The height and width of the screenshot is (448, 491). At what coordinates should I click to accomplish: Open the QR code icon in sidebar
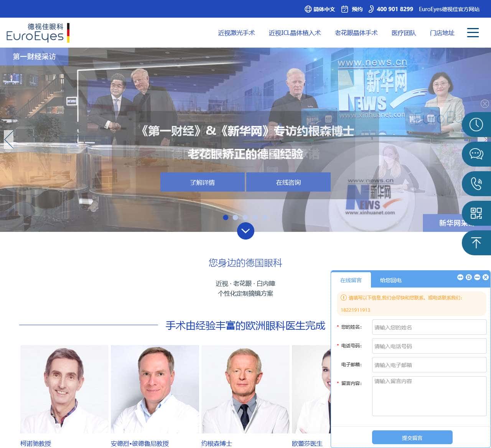pyautogui.click(x=476, y=214)
